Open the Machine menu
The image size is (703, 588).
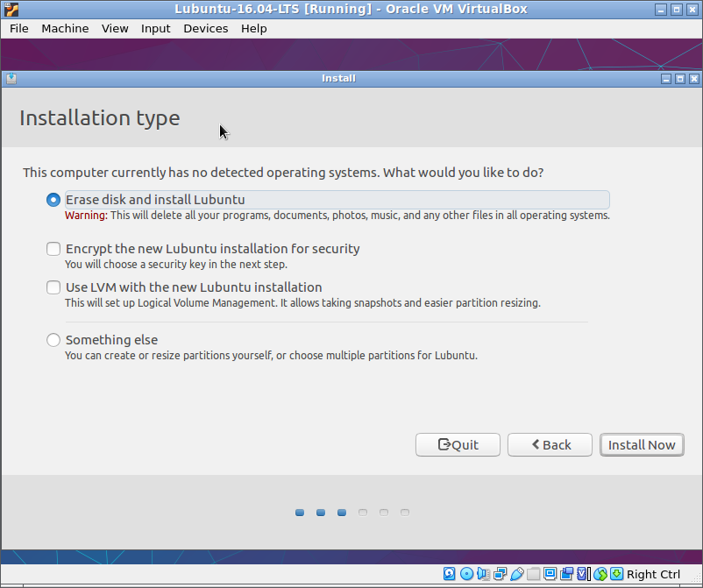click(65, 29)
